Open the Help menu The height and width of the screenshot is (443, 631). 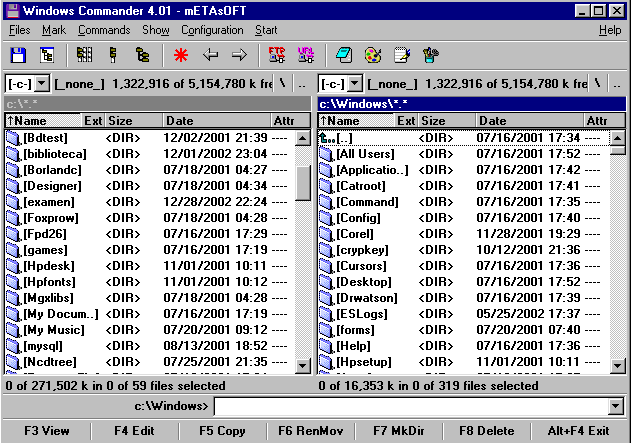click(x=610, y=30)
